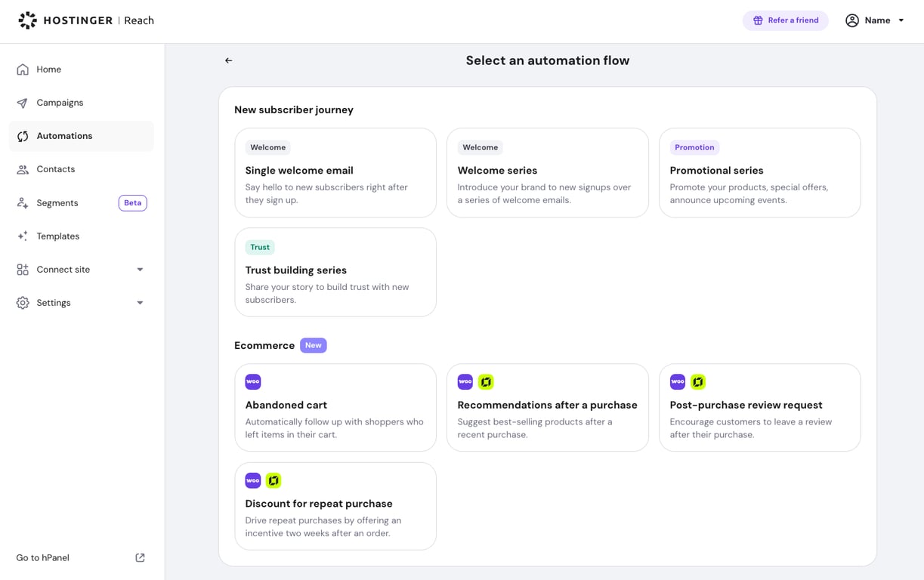Click the Refer a friend button
Screen dimensions: 924x580
tap(786, 20)
